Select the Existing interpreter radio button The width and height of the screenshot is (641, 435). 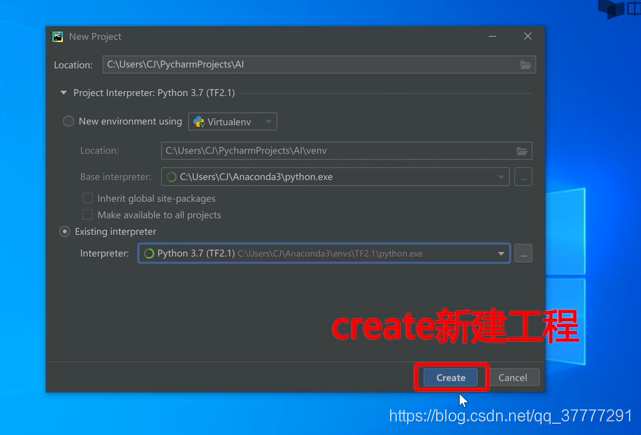65,231
